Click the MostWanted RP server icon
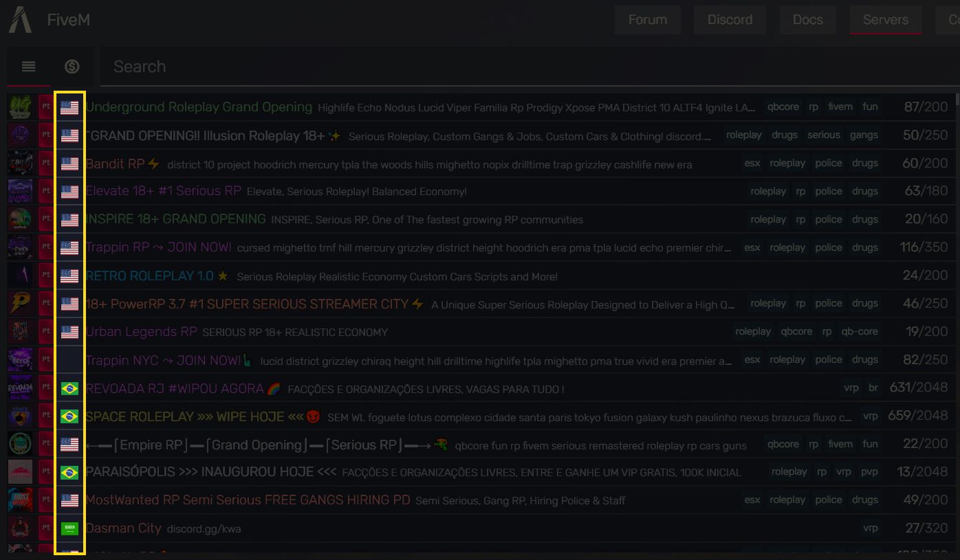This screenshot has height=560, width=960. [x=20, y=500]
